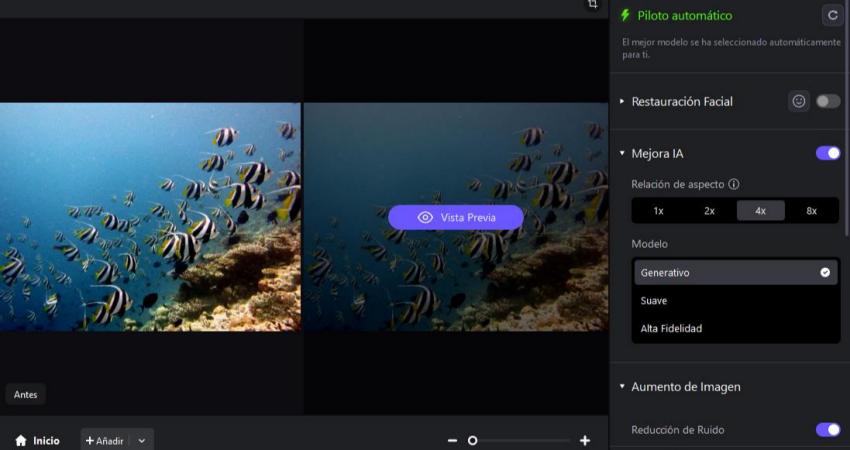850x450 pixels.
Task: Open the dropdown arrow next to Añadir
Action: click(142, 440)
